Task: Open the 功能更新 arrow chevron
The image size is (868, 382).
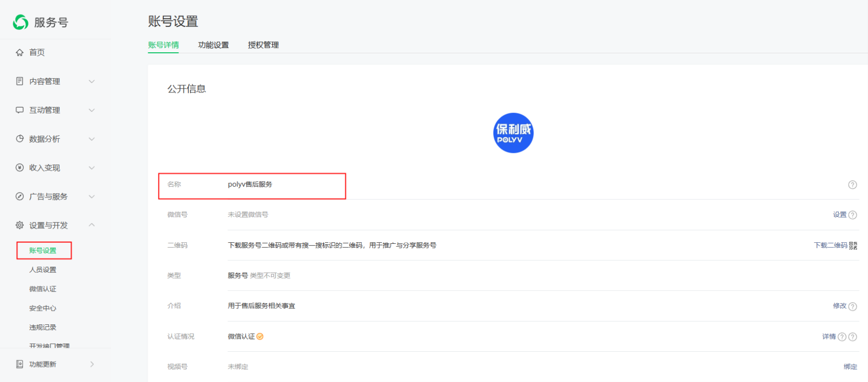Action: 92,364
